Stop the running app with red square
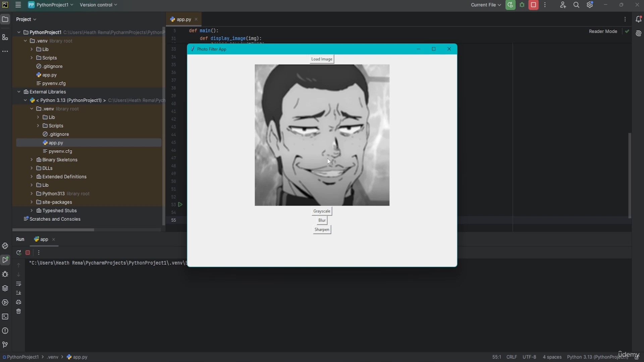The image size is (644, 362). coord(533,5)
